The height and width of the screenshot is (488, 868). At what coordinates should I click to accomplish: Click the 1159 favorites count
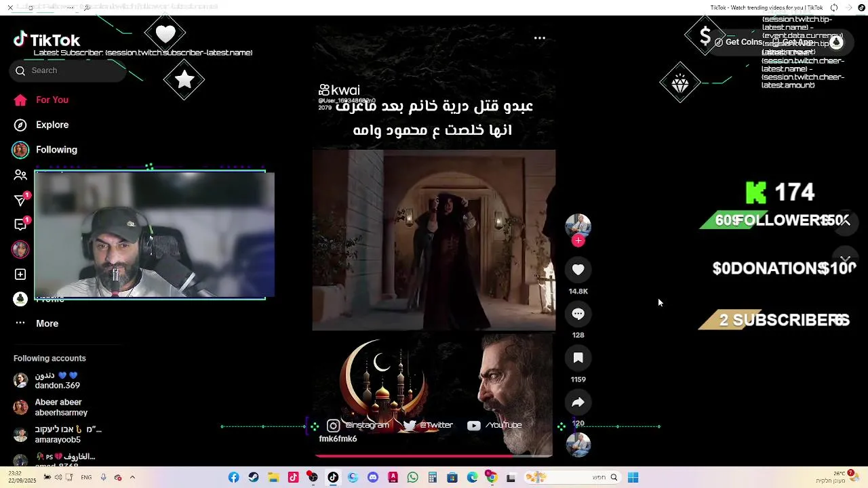click(578, 380)
